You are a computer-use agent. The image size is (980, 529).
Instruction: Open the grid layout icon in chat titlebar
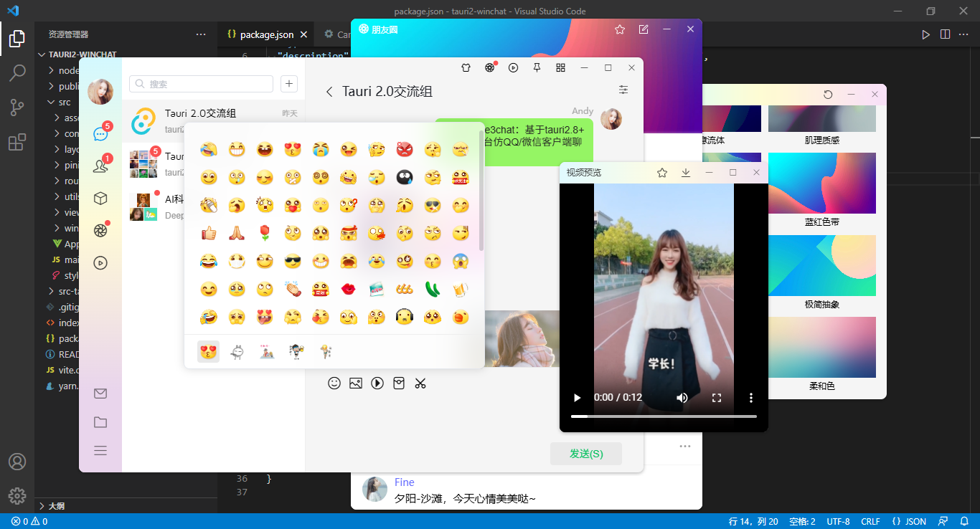point(560,67)
